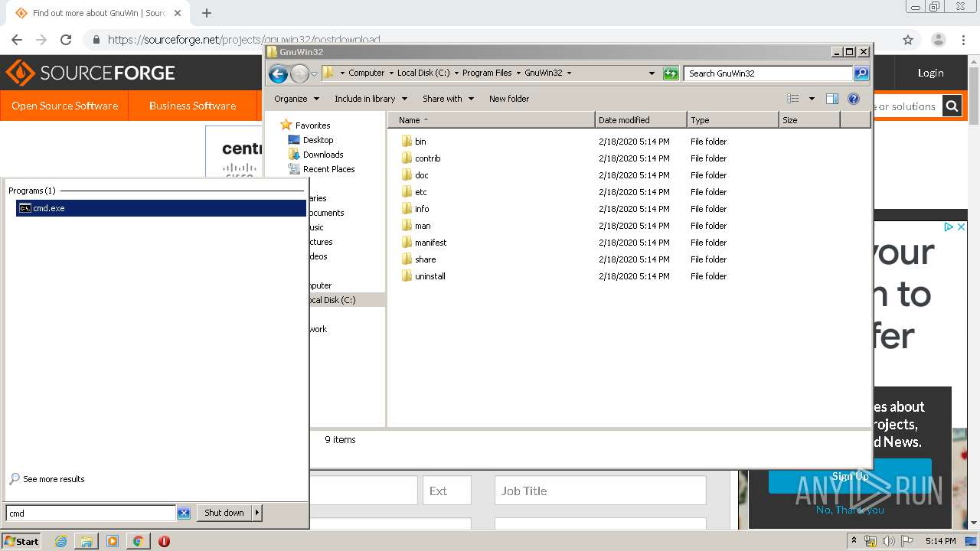Click Program Files in breadcrumb path
Viewport: 980px width, 551px height.
487,73
